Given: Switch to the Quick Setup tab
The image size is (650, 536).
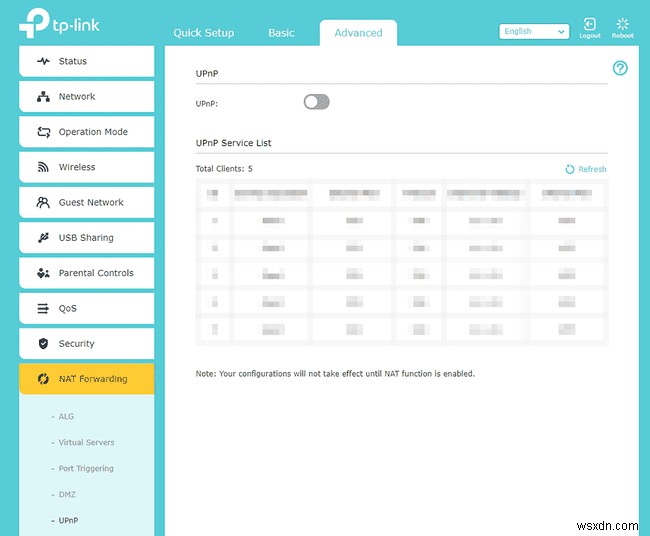Looking at the screenshot, I should pos(204,33).
